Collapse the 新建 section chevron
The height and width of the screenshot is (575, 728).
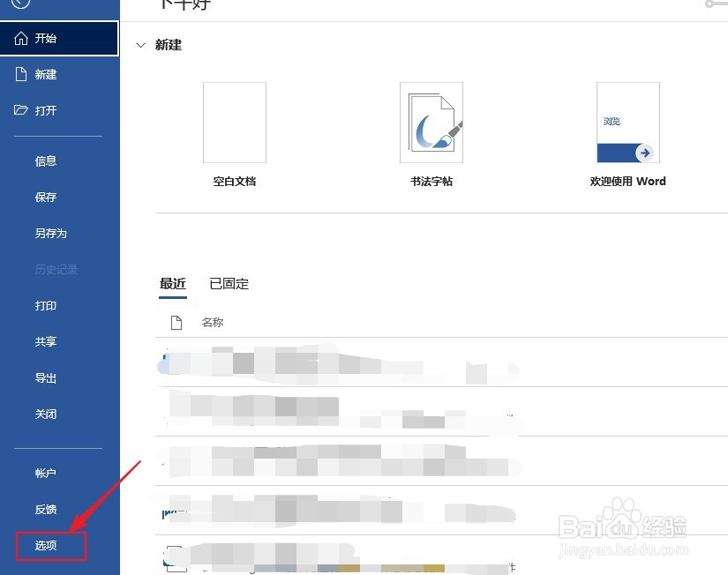(x=140, y=45)
